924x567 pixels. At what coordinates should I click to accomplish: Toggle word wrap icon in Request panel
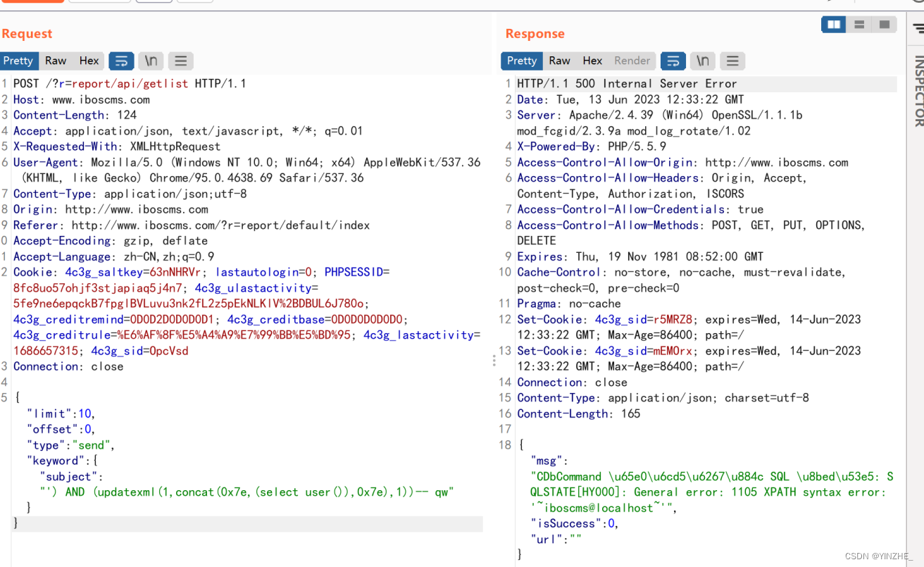pyautogui.click(x=121, y=61)
